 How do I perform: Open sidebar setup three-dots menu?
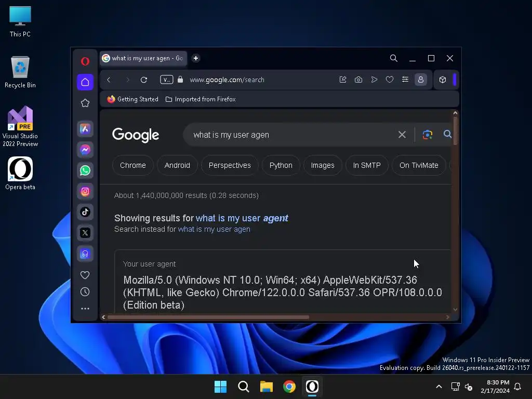85,309
